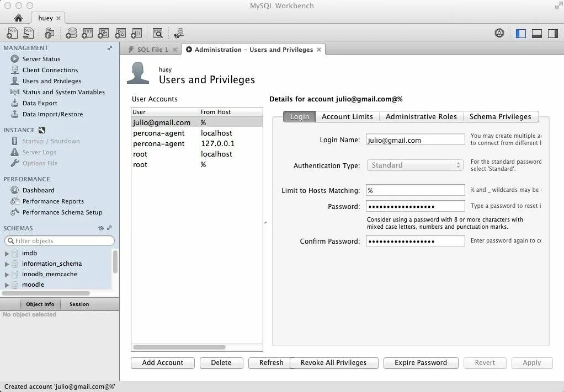Select the Account Limits tab
This screenshot has width=564, height=392.
click(347, 116)
